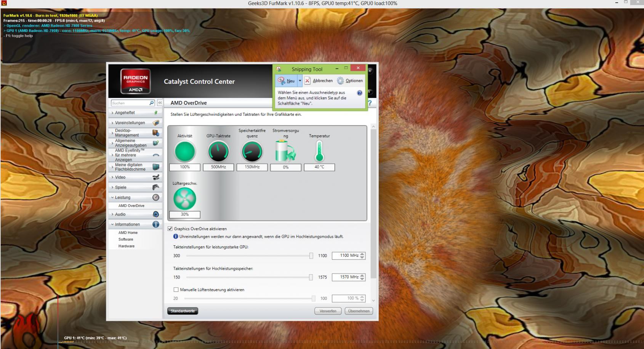
Task: Click the fan speed slider handle
Action: [314, 298]
